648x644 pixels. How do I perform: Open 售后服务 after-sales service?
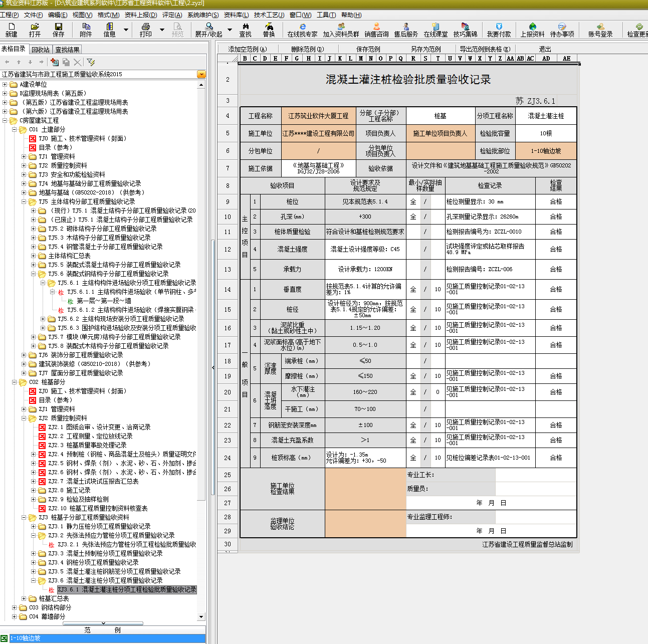coord(406,30)
